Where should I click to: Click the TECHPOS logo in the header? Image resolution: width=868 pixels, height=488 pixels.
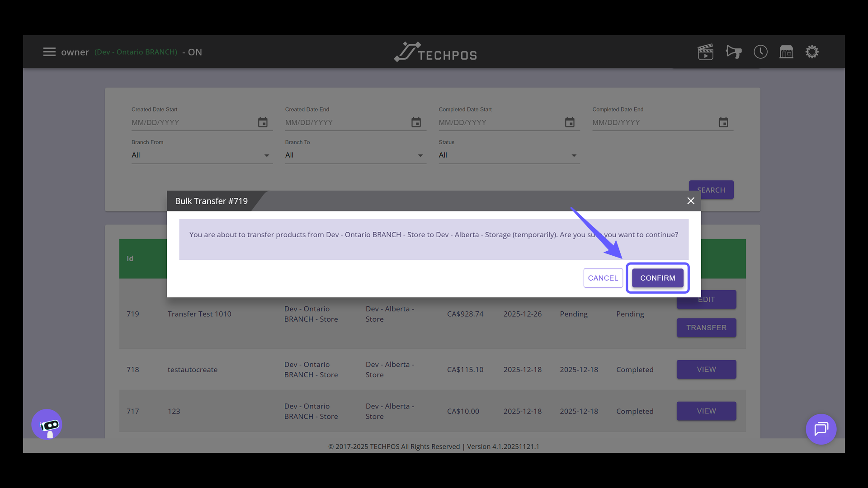coord(435,52)
